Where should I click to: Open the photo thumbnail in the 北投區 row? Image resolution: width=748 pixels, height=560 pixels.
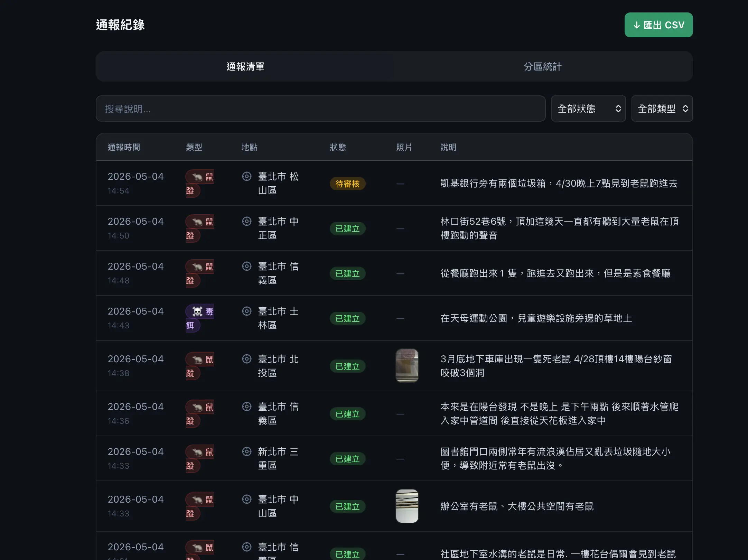(x=407, y=366)
